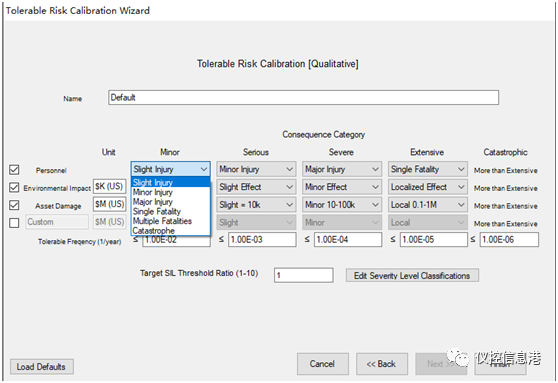Click the Tolerable Freqency (1/year) label
Screen dimensions: 558x383
80,242
